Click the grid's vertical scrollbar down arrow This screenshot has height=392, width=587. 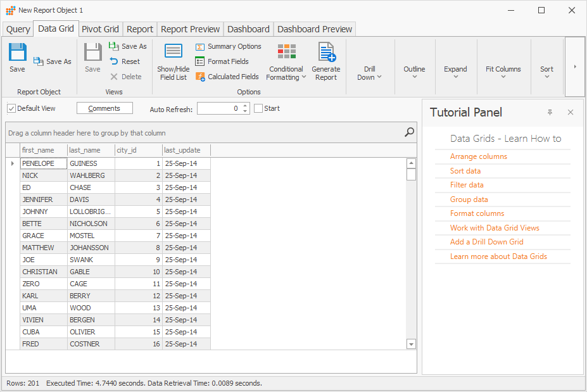pyautogui.click(x=411, y=343)
